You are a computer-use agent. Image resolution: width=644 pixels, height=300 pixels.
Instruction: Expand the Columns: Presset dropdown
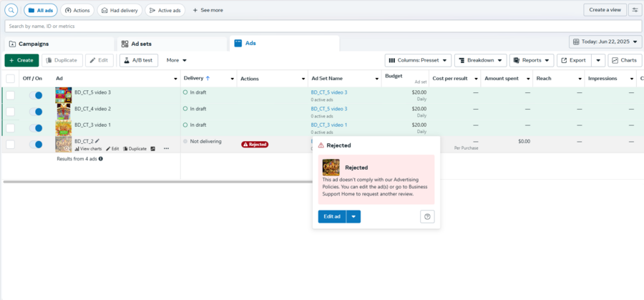(419, 60)
